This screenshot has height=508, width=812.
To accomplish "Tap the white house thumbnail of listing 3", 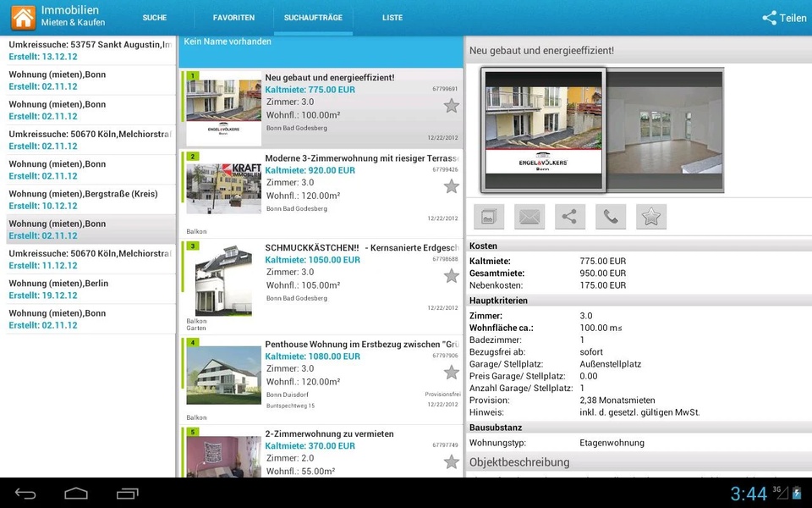I will tap(223, 280).
